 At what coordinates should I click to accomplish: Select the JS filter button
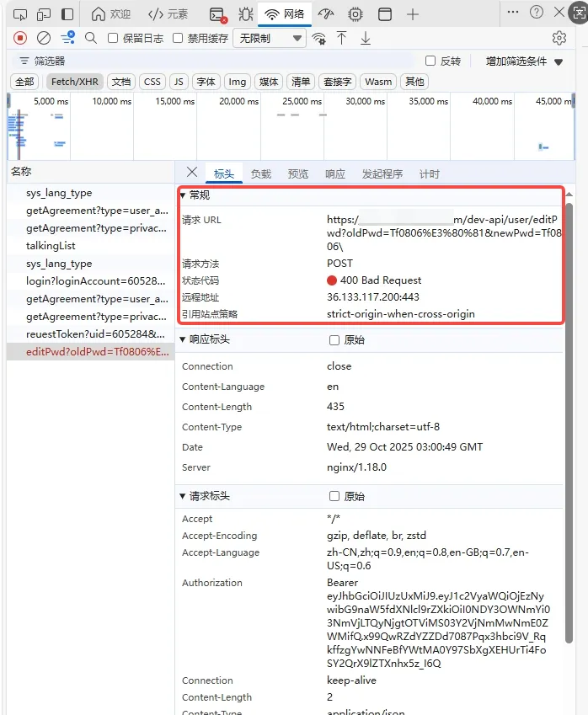pos(179,82)
